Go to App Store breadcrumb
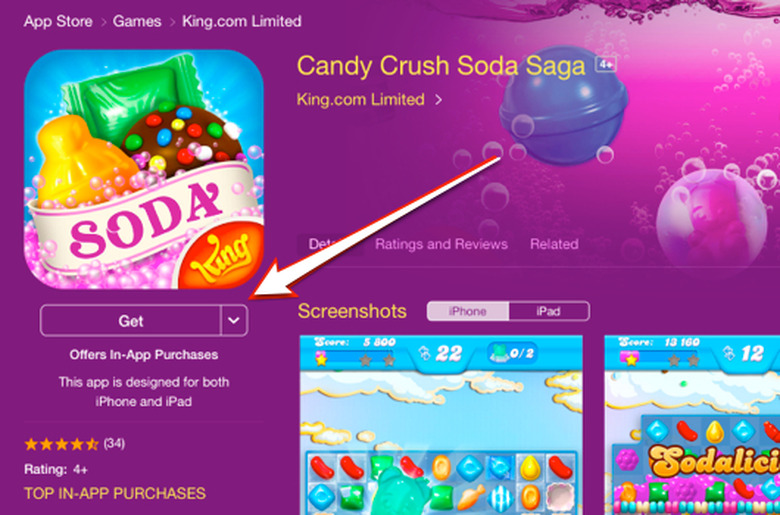780x515 pixels. 58,21
